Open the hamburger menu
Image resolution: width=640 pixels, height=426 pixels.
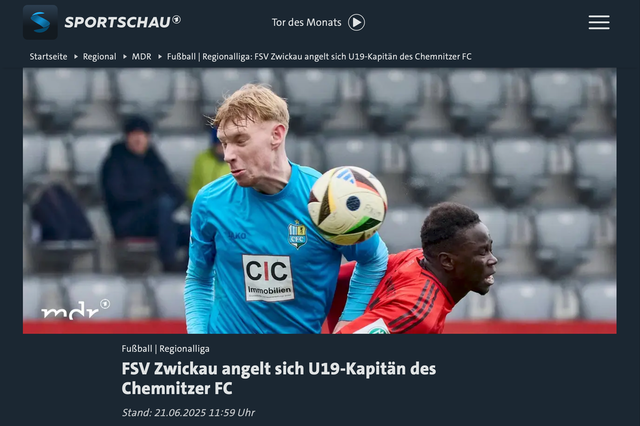(x=599, y=22)
